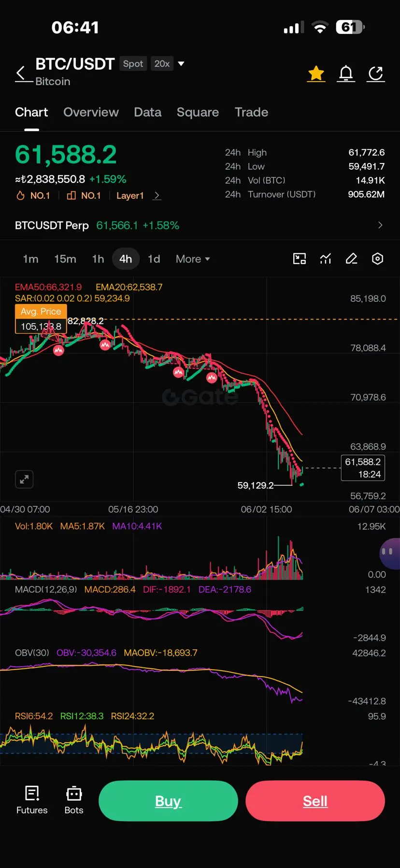
Task: Tap the 59,129.2 low price label
Action: pyautogui.click(x=256, y=485)
